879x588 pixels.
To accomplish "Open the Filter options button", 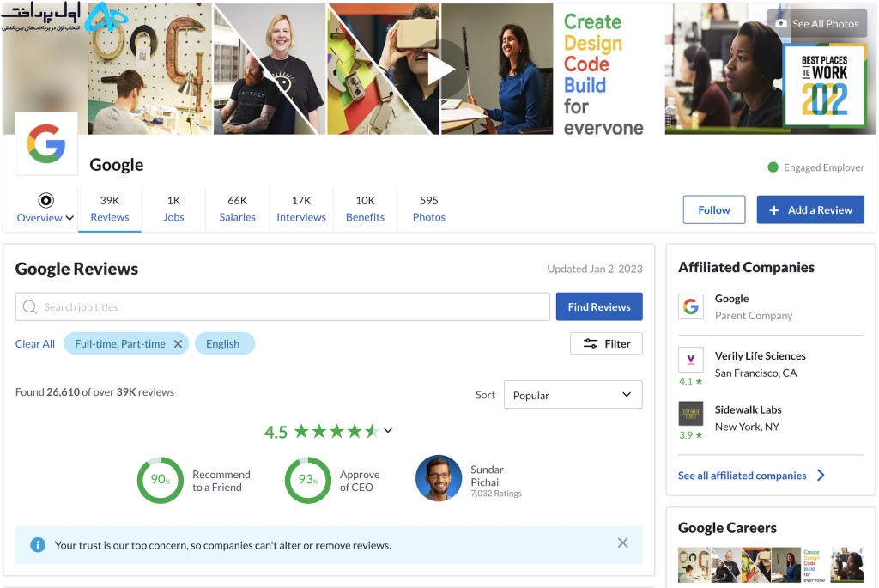I will (606, 343).
